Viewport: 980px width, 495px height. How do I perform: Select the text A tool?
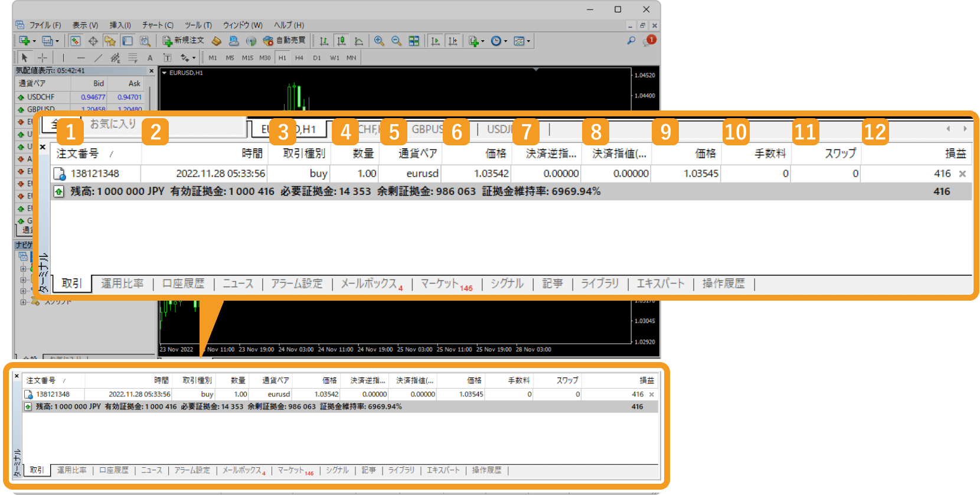(150, 57)
